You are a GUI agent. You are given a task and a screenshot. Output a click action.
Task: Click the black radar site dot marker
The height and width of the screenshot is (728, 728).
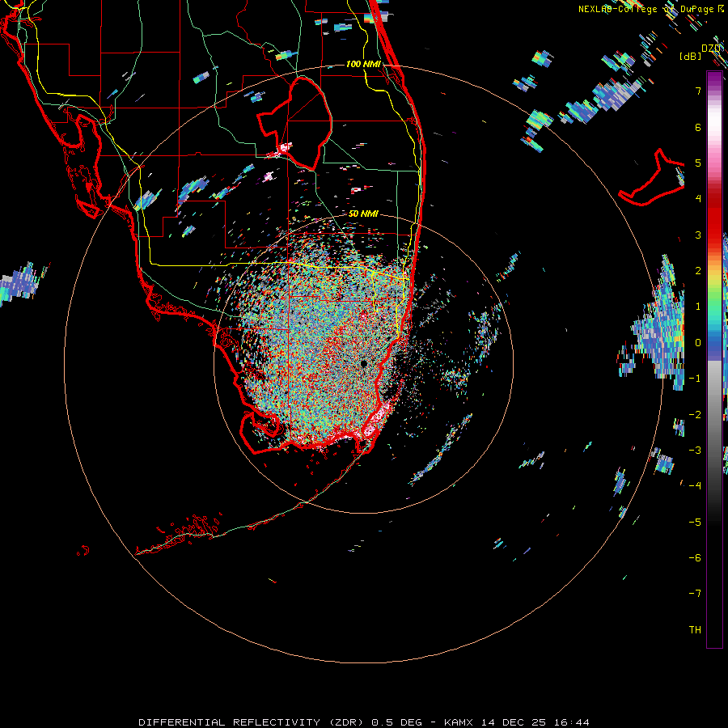364,364
